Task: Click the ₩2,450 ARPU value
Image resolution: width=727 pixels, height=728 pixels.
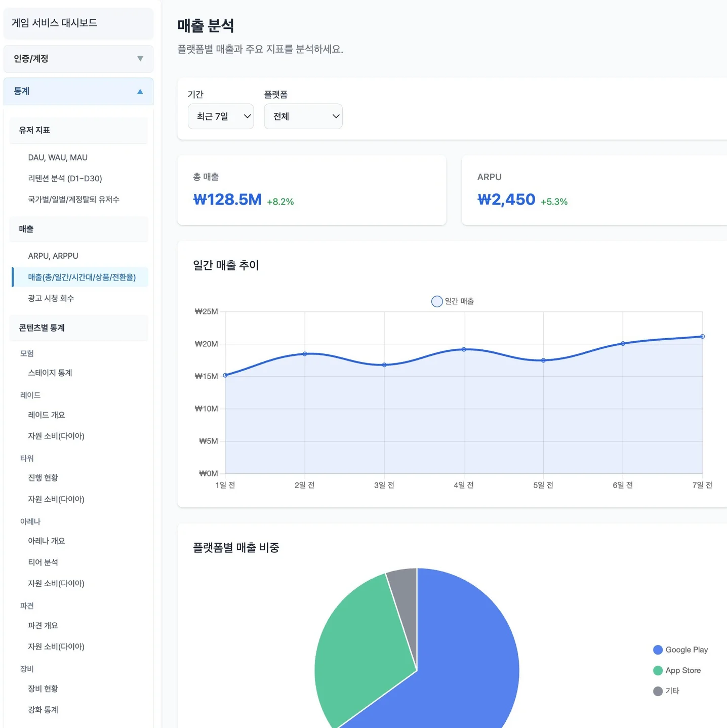Action: [x=506, y=199]
